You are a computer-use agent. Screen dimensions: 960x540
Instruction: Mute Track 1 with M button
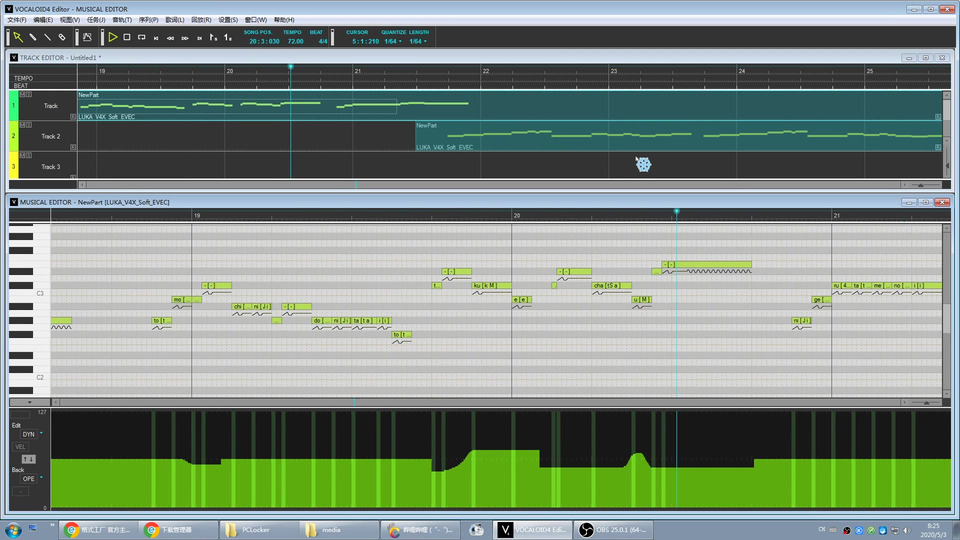pyautogui.click(x=23, y=94)
